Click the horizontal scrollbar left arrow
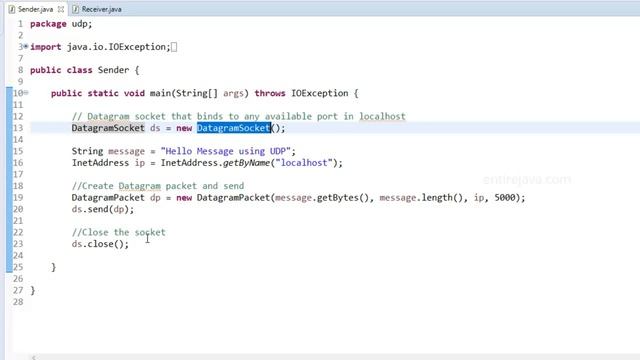Screen dimensions: 640x360 click(x=34, y=358)
